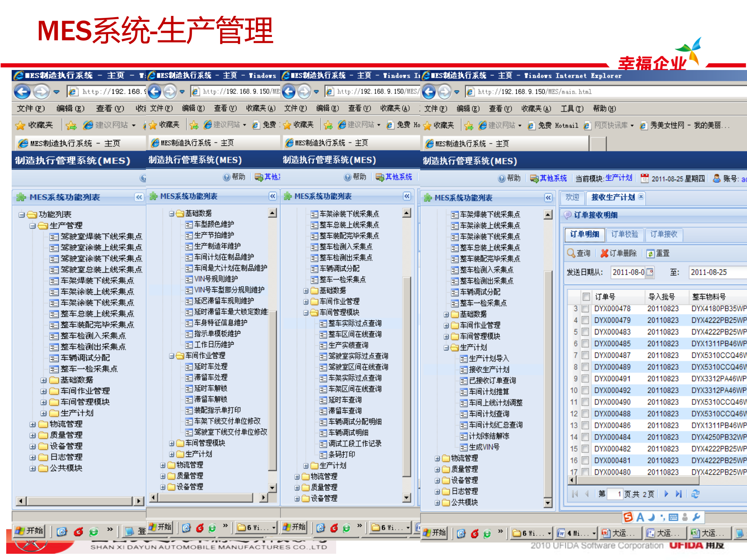Click the wrench settings icon on the input toolbar
The height and width of the screenshot is (560, 747).
(696, 518)
